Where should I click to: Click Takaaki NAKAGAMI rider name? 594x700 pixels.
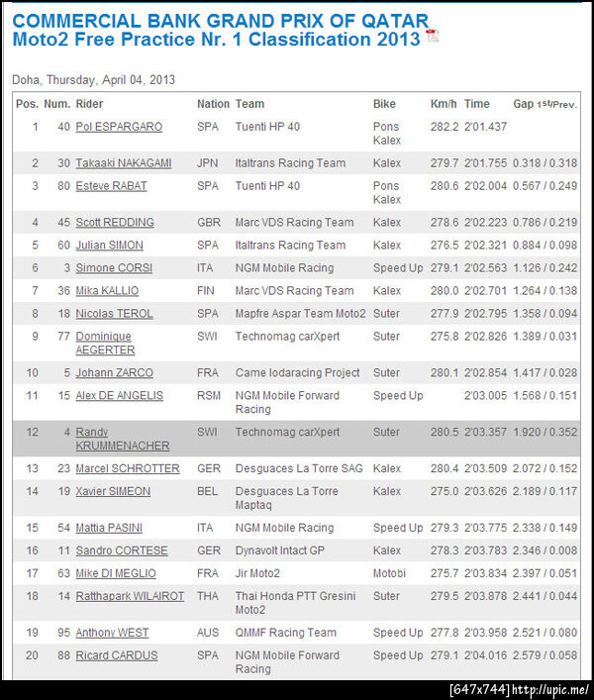(123, 163)
